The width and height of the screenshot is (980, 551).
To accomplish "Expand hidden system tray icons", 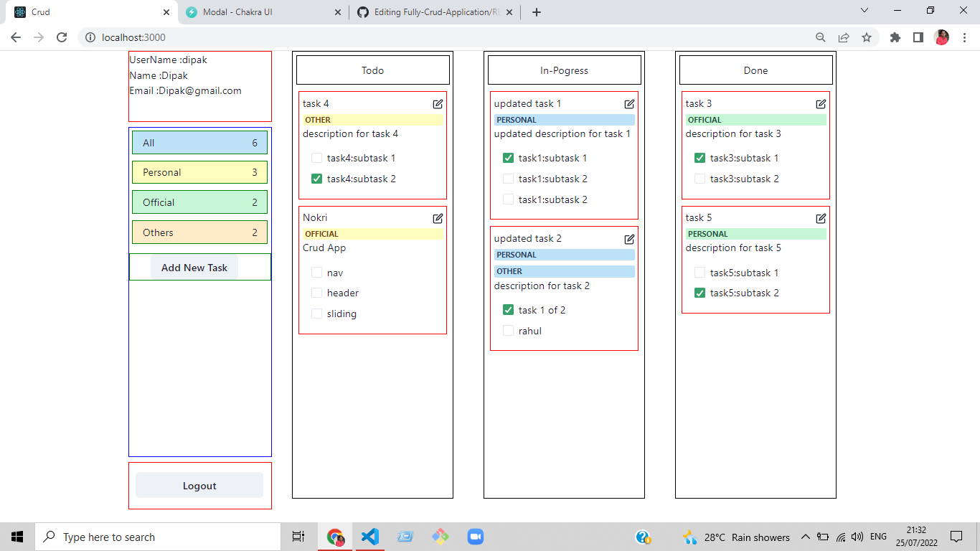I will 806,536.
